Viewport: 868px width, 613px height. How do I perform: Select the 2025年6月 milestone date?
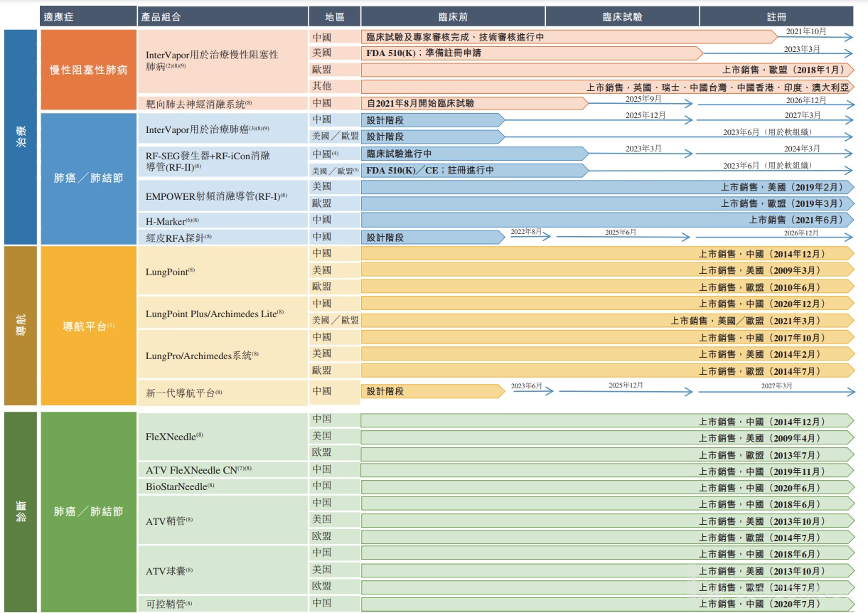coord(621,233)
